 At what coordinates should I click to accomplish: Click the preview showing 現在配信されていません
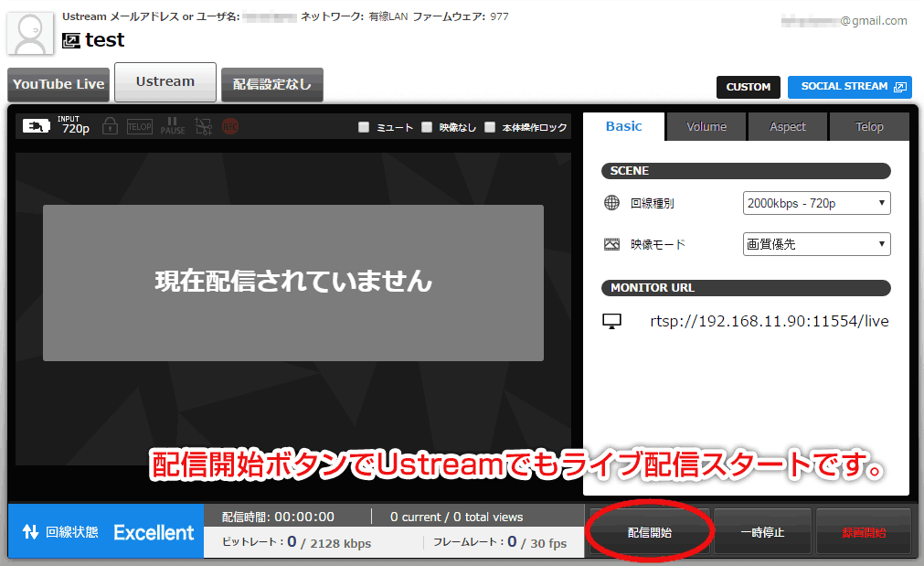tap(292, 283)
